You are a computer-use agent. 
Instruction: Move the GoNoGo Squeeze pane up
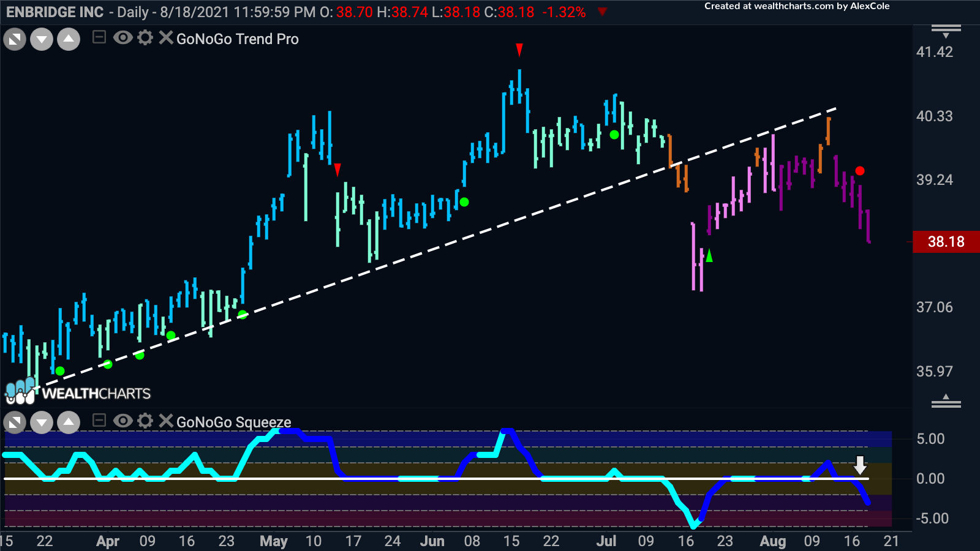[69, 422]
